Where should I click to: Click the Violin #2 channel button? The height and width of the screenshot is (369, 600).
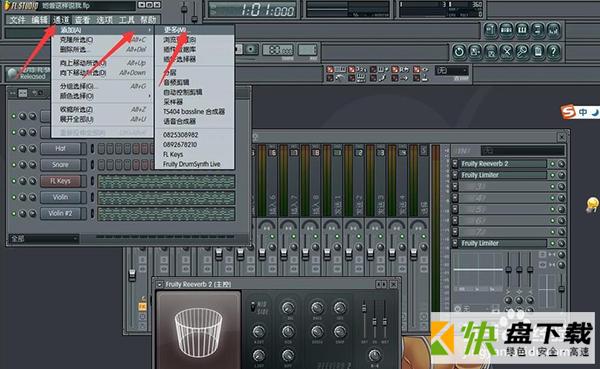coord(60,213)
